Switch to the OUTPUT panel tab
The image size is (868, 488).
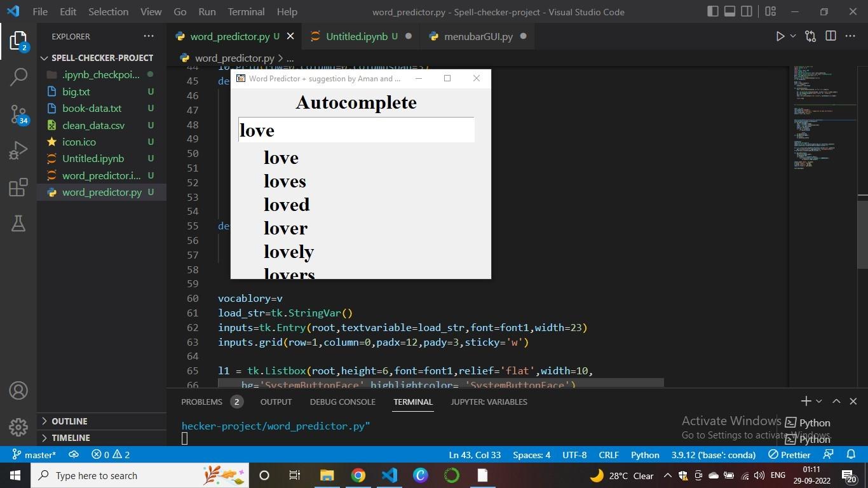[276, 402]
